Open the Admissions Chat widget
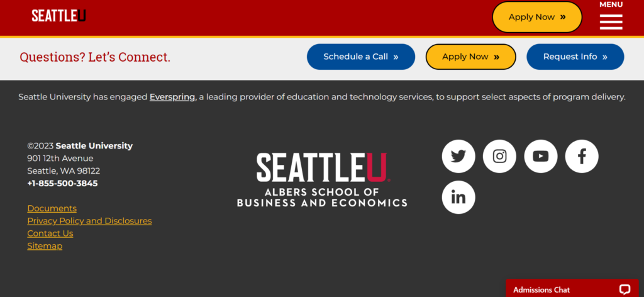 (572, 288)
